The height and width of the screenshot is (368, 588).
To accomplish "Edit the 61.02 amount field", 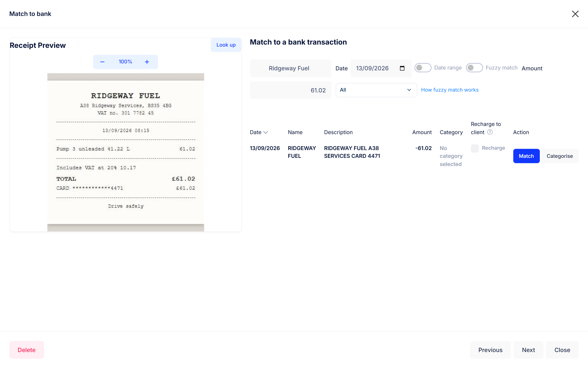I will [x=290, y=90].
